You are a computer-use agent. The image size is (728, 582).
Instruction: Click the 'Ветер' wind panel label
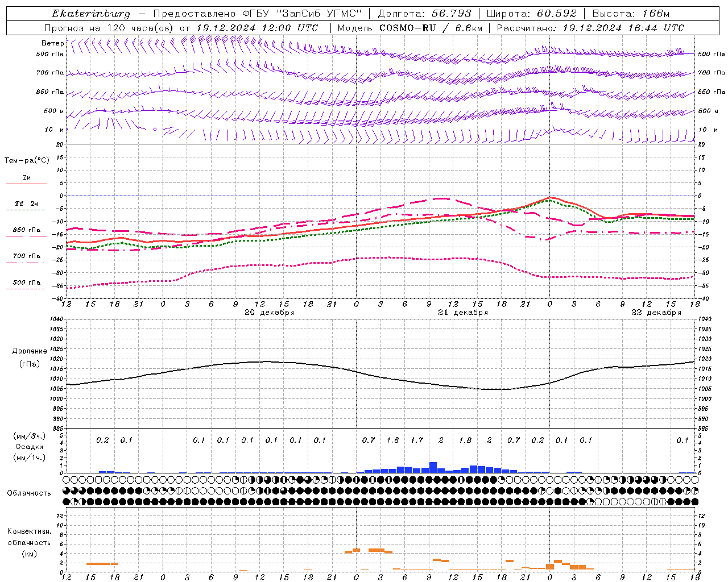52,43
